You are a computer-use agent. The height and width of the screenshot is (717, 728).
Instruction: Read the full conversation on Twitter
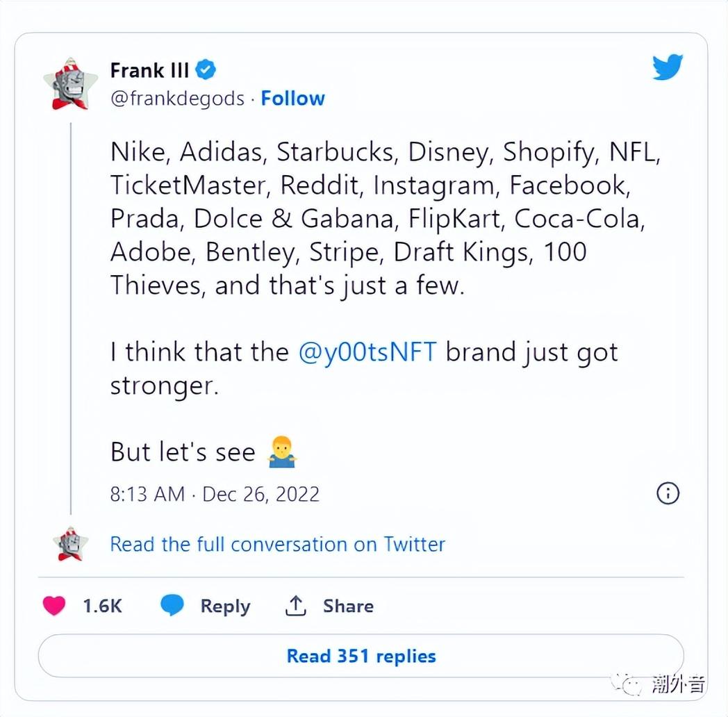[x=278, y=544]
